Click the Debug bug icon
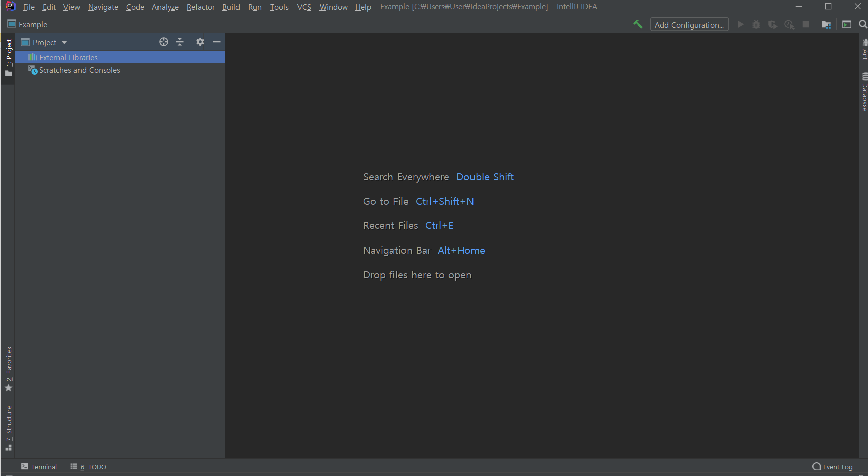The height and width of the screenshot is (476, 868). click(756, 24)
